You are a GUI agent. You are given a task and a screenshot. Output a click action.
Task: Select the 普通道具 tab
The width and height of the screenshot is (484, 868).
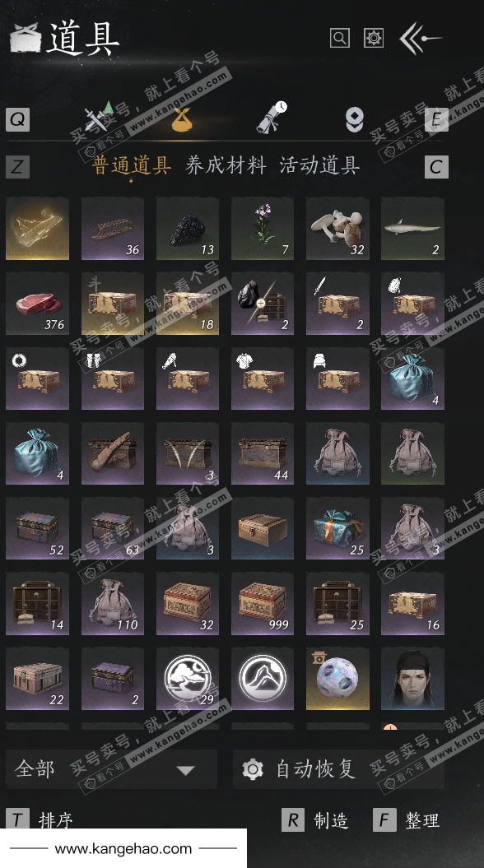[131, 165]
